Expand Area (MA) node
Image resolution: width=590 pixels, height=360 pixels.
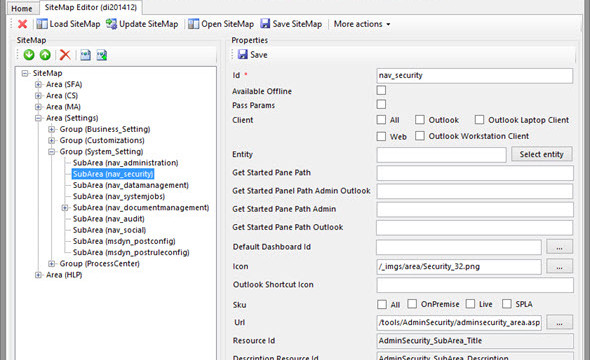(x=38, y=107)
